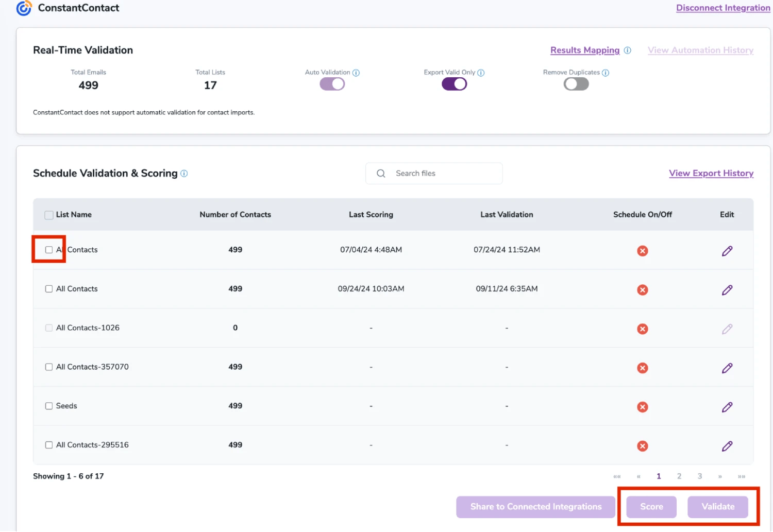Click the Validate button

point(717,506)
